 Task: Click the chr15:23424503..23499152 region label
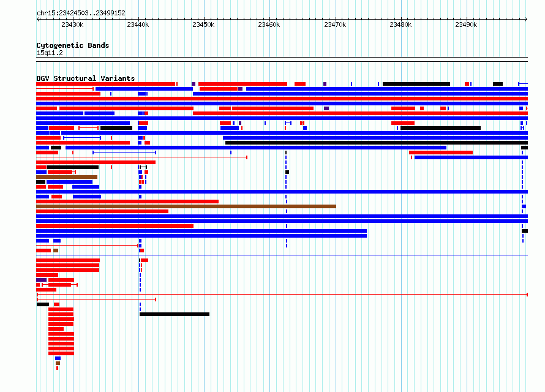(x=81, y=13)
